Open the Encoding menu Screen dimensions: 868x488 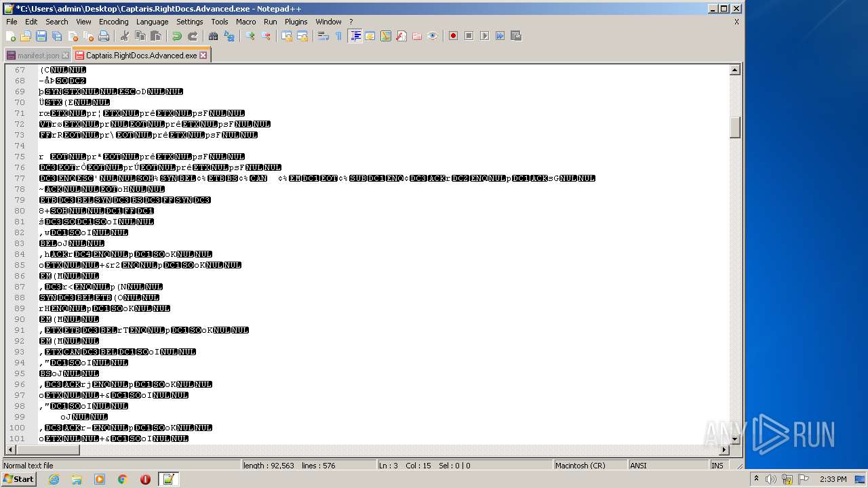[113, 22]
